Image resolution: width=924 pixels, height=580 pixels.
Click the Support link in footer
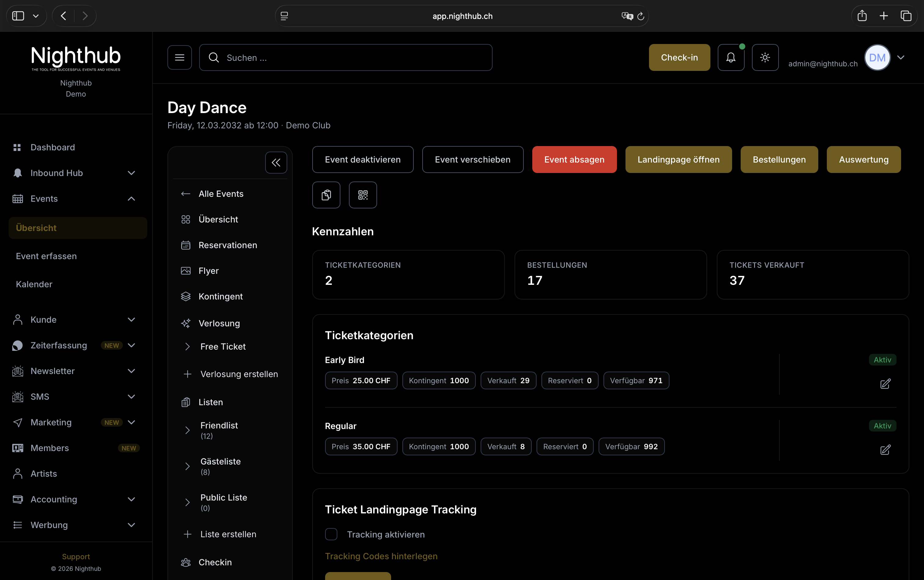(76, 556)
